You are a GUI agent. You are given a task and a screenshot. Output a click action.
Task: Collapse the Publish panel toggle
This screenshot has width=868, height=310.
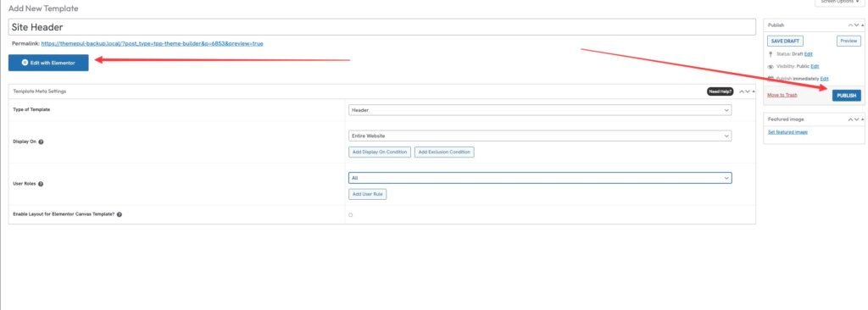click(x=862, y=25)
